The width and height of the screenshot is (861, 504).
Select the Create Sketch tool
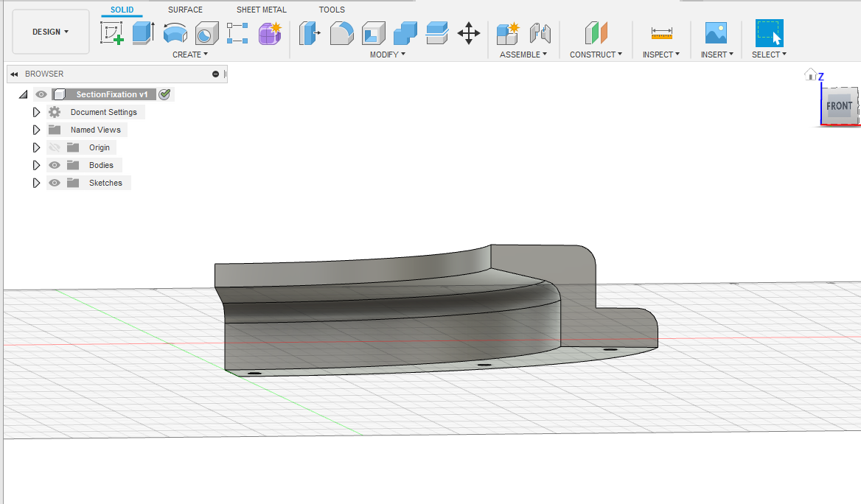111,33
